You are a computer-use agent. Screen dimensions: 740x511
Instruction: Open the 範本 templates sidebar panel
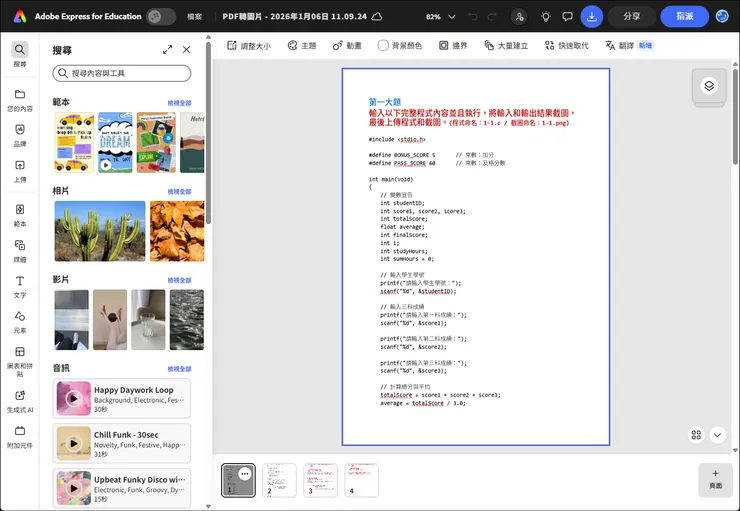tap(20, 215)
